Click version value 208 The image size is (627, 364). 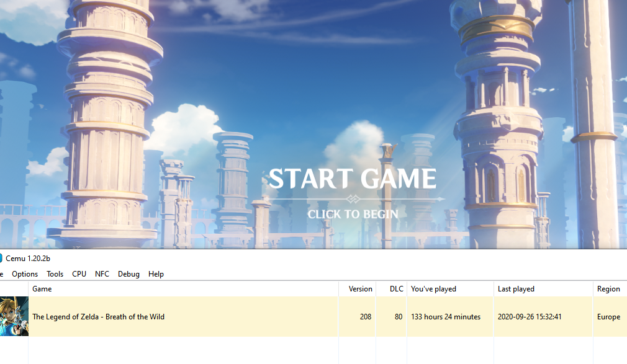coord(366,316)
